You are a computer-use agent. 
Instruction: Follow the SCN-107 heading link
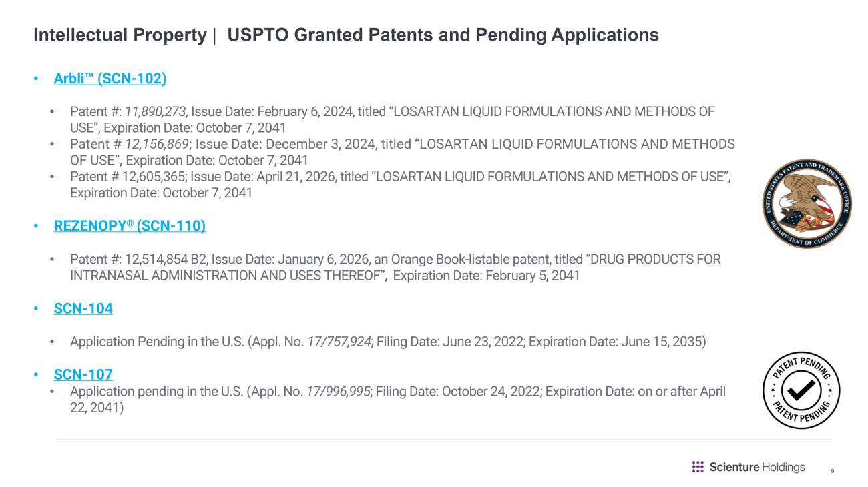83,374
